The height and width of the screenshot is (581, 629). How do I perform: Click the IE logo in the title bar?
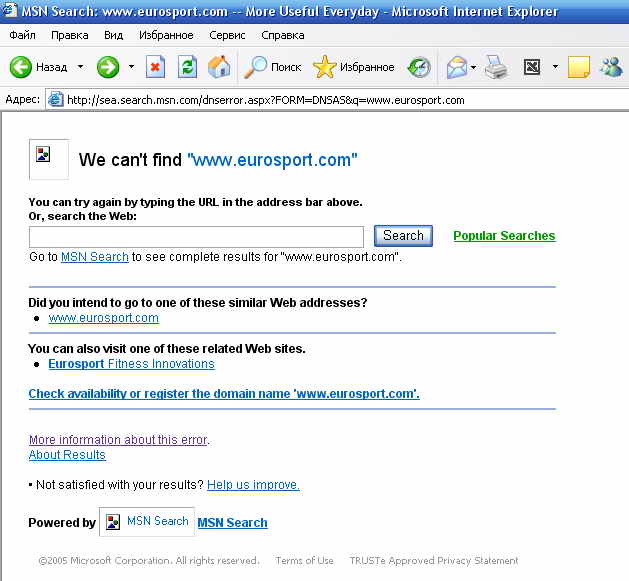(x=9, y=10)
